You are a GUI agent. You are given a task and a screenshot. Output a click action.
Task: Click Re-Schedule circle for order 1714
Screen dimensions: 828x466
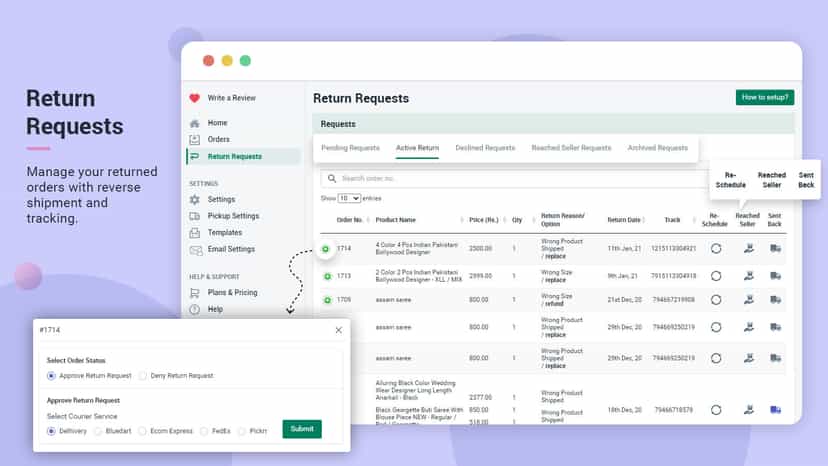[x=716, y=248]
